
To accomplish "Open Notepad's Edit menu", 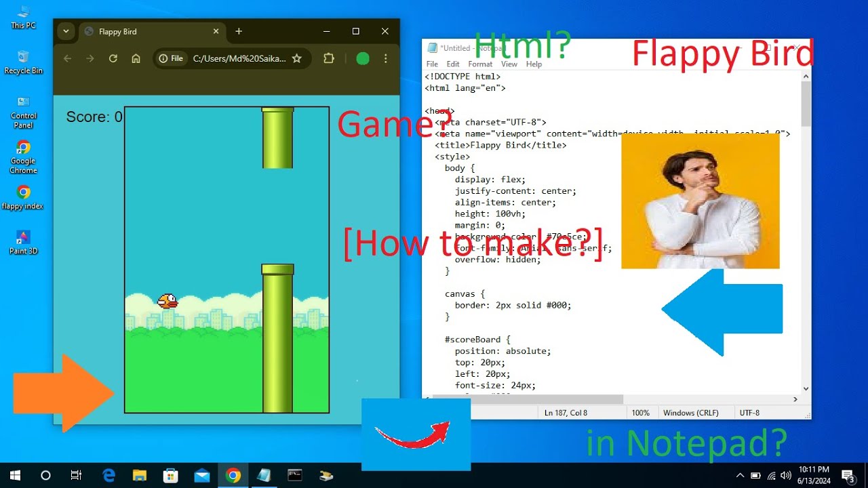I will point(453,64).
